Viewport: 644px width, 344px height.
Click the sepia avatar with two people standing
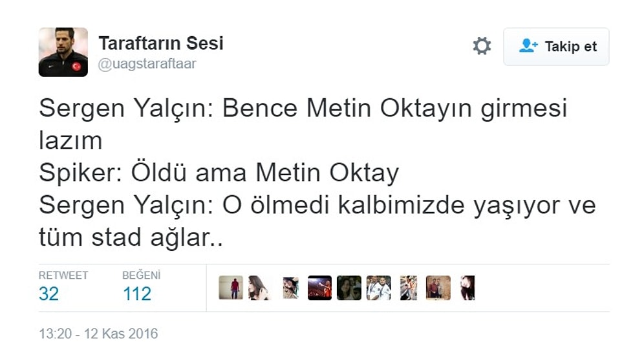438,288
